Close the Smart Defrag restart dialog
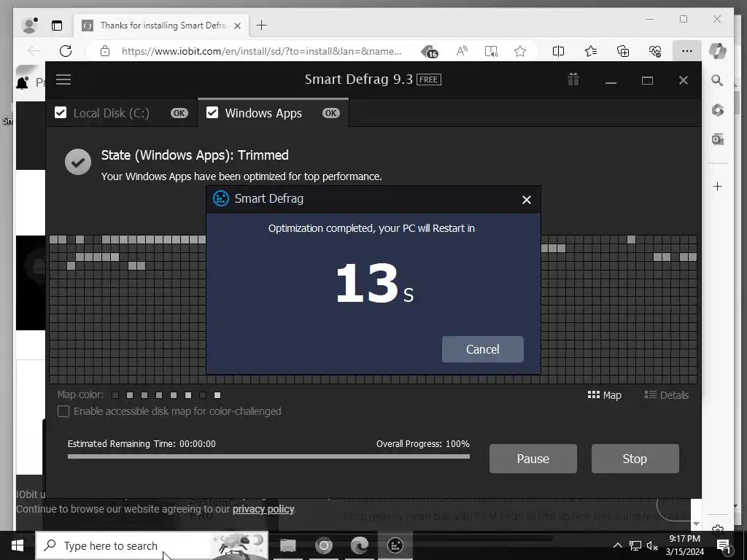This screenshot has height=560, width=747. (527, 200)
